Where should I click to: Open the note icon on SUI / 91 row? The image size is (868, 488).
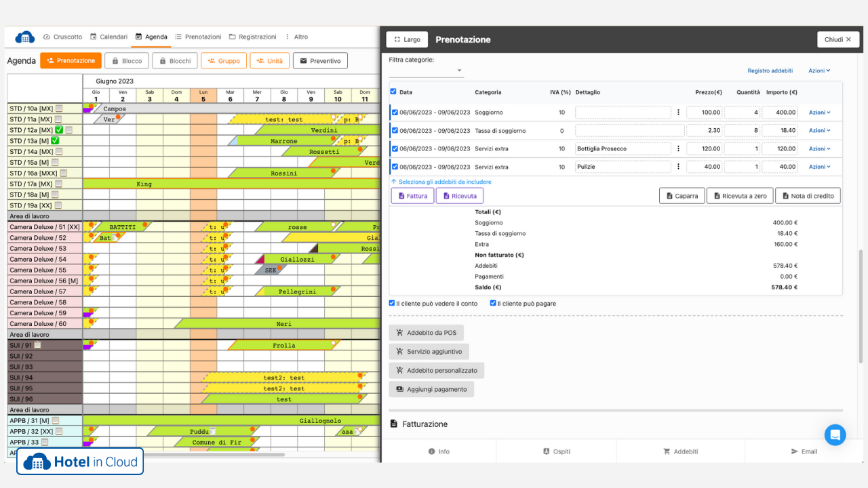(x=38, y=345)
